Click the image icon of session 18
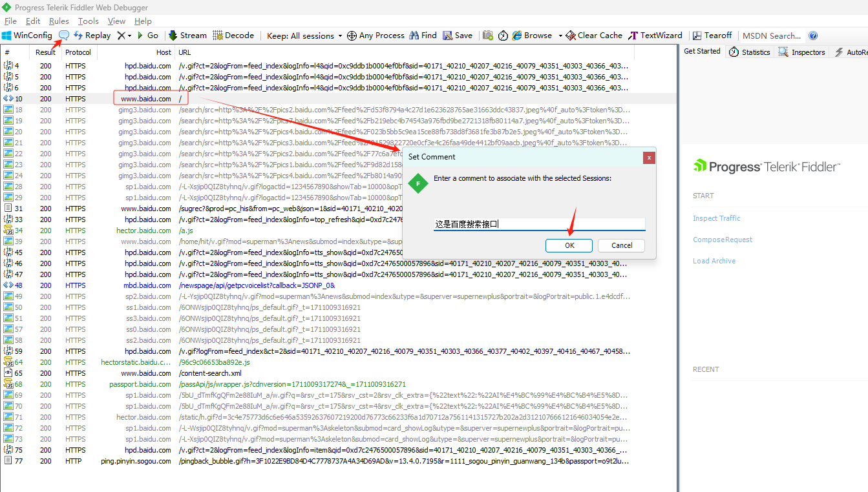Screen dimensions: 868x492 pyautogui.click(x=8, y=110)
